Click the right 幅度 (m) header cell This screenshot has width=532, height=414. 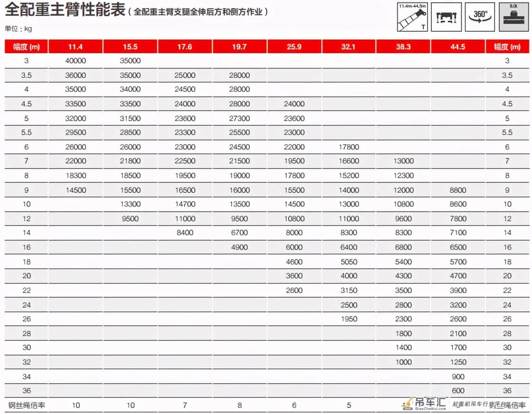point(507,47)
